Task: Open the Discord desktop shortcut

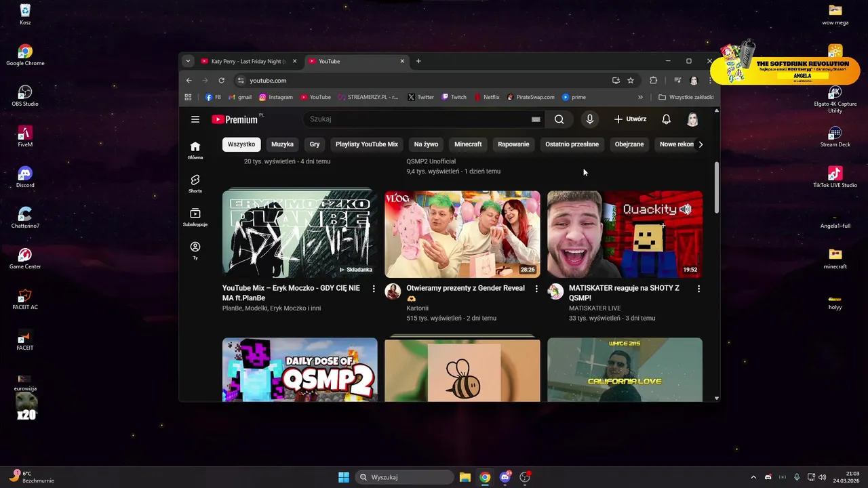Action: [25, 177]
